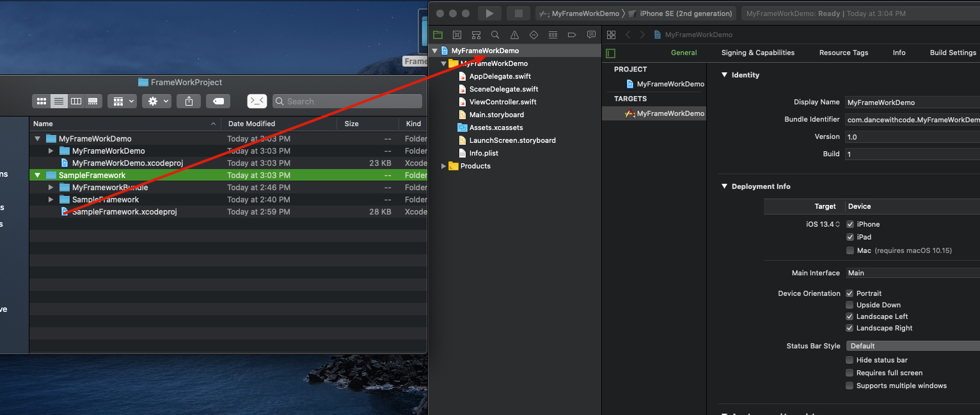Expand the Products group
The height and width of the screenshot is (415, 980).
[x=444, y=166]
